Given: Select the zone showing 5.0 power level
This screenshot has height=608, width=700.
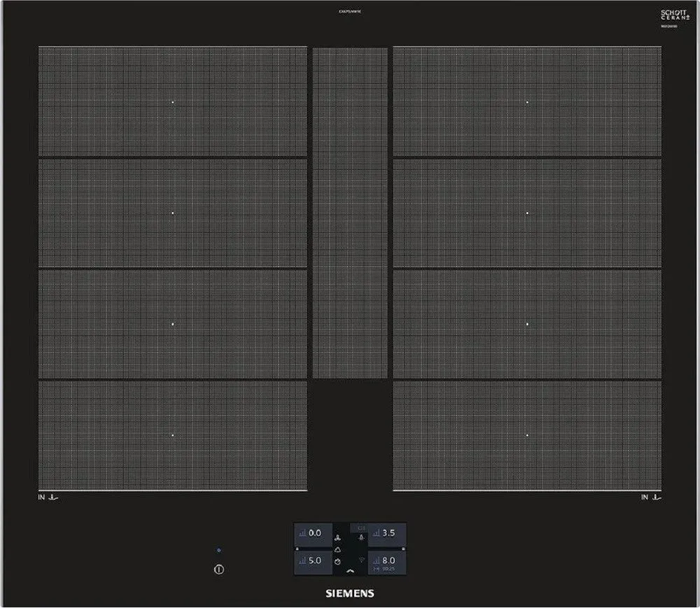Looking at the screenshot, I should (x=311, y=560).
